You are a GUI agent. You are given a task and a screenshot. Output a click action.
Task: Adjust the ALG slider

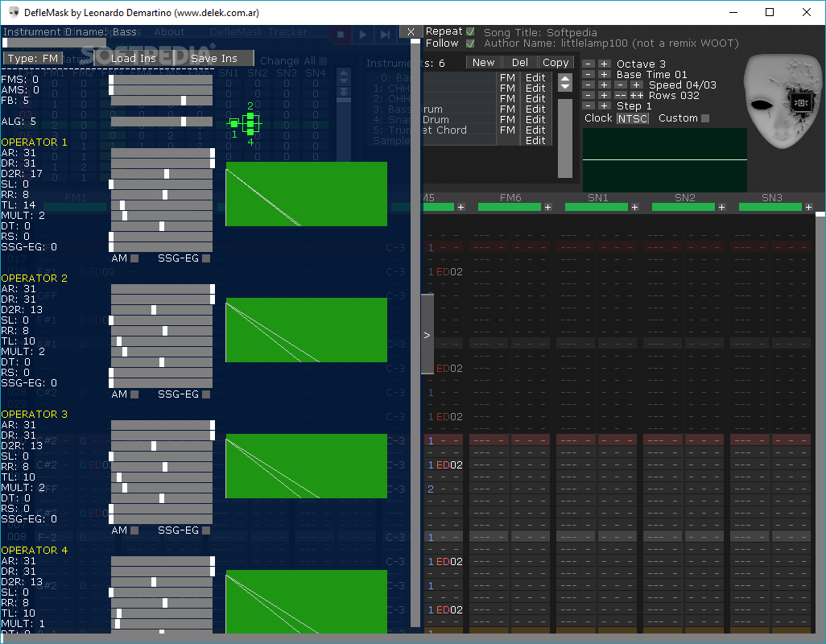[162, 122]
